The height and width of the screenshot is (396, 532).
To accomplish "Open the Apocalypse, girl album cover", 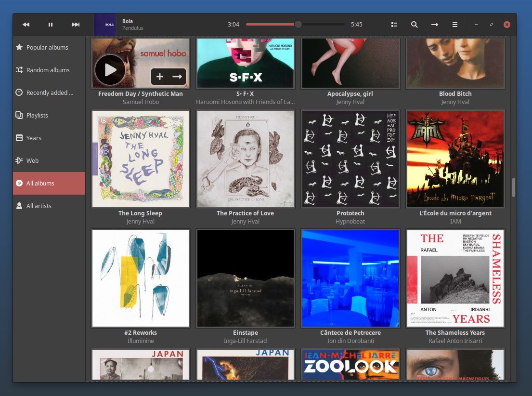I will [350, 63].
